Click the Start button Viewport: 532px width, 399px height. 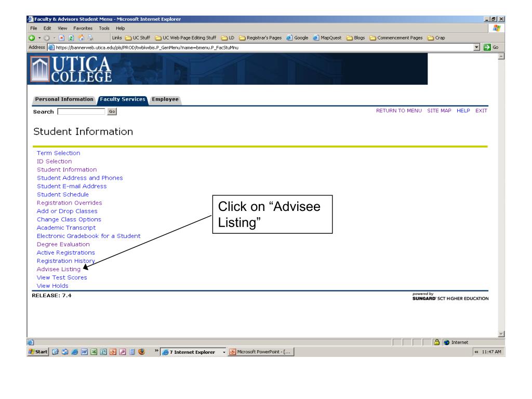pos(38,352)
